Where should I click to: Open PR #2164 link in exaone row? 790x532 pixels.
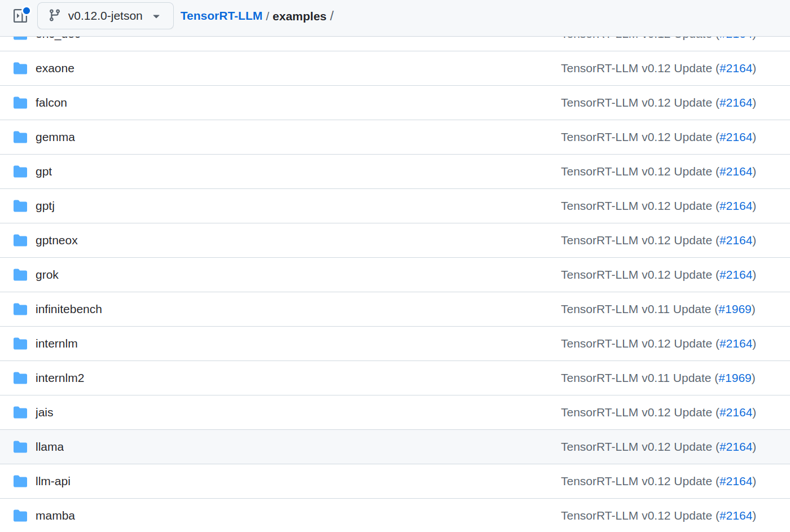coord(736,68)
